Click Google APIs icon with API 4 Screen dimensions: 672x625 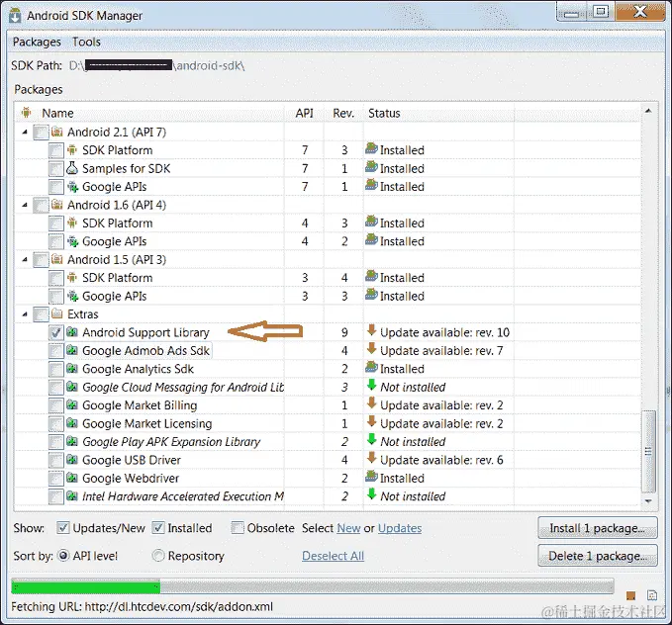click(x=72, y=241)
